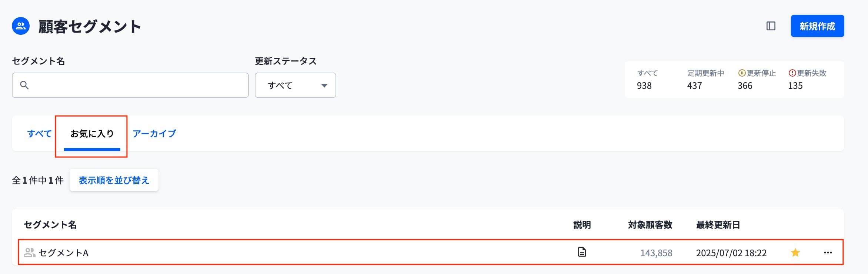This screenshot has height=274, width=868.
Task: Click the search magnifier icon
Action: [x=24, y=85]
